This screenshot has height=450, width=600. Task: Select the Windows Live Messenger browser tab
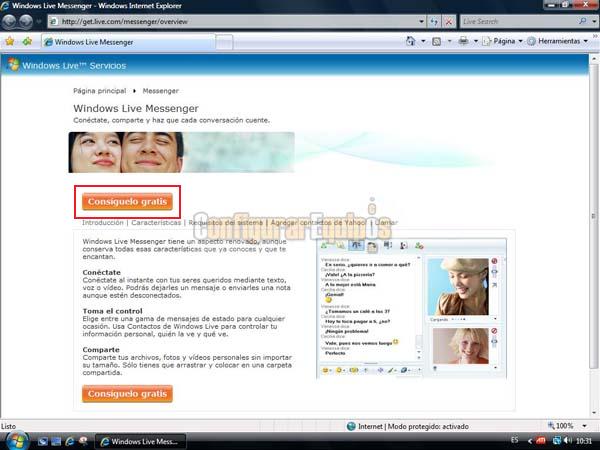tap(129, 42)
